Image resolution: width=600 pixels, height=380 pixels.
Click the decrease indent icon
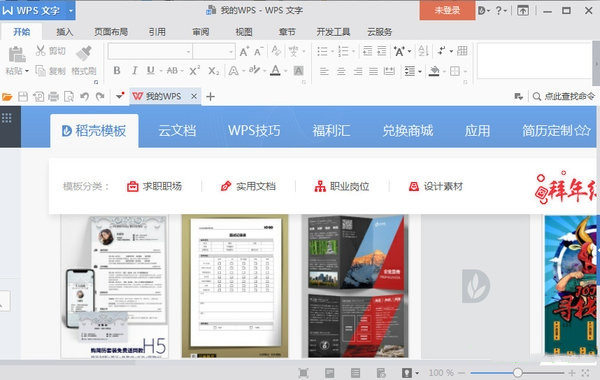click(x=367, y=51)
